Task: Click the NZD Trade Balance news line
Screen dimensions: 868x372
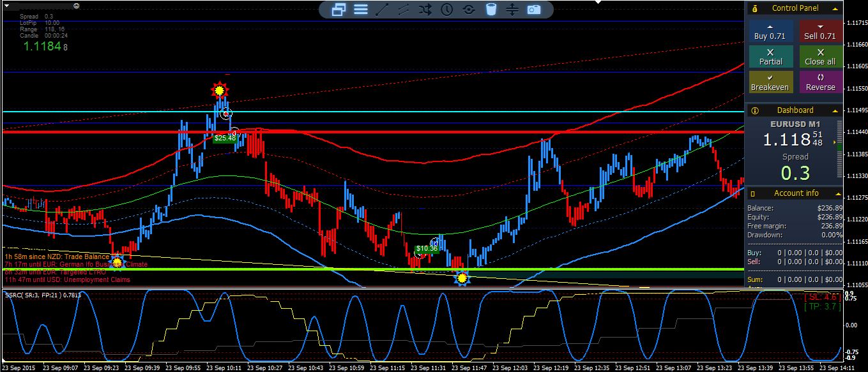Action: [57, 257]
